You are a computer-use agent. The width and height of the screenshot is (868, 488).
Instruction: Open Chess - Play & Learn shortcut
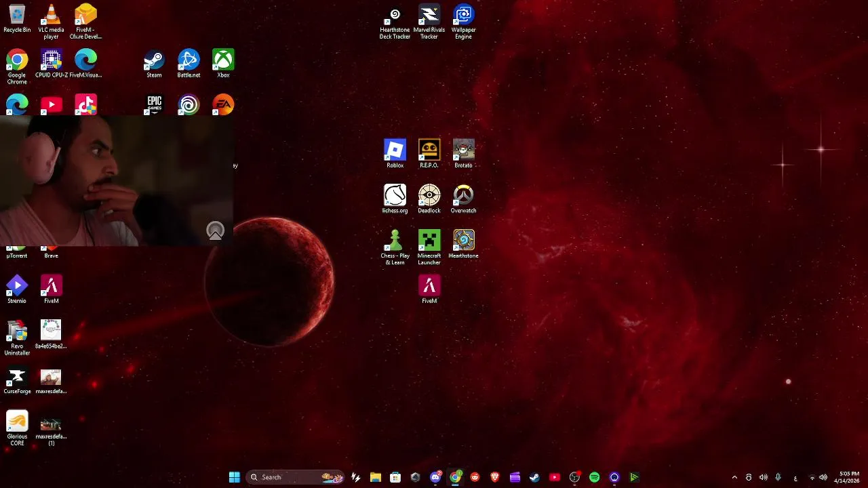coord(395,247)
